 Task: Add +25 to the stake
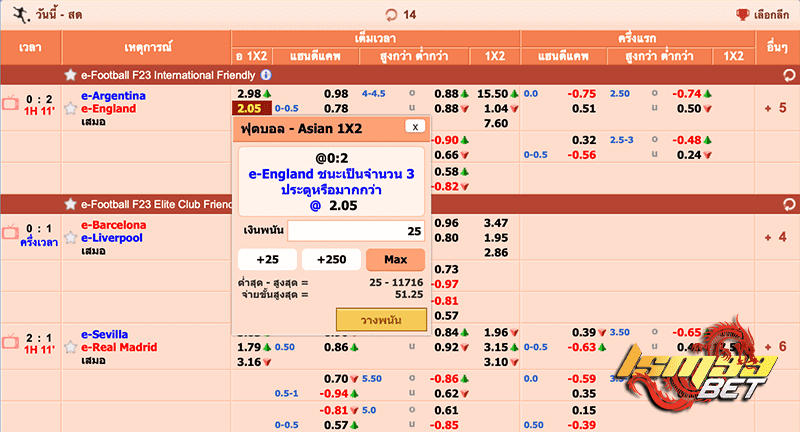tap(267, 260)
